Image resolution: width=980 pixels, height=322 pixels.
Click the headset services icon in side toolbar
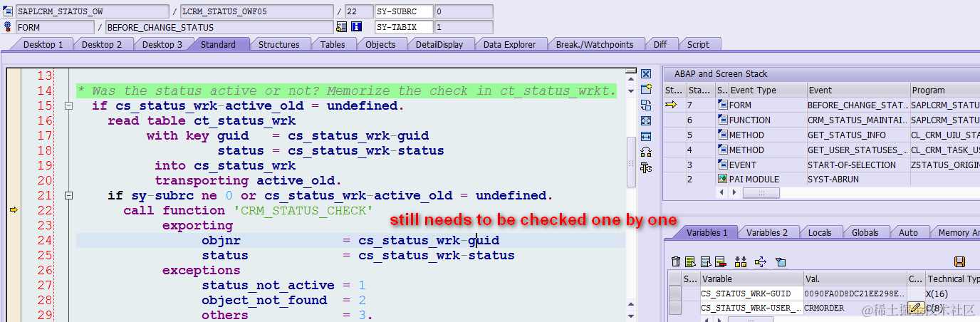tap(646, 152)
